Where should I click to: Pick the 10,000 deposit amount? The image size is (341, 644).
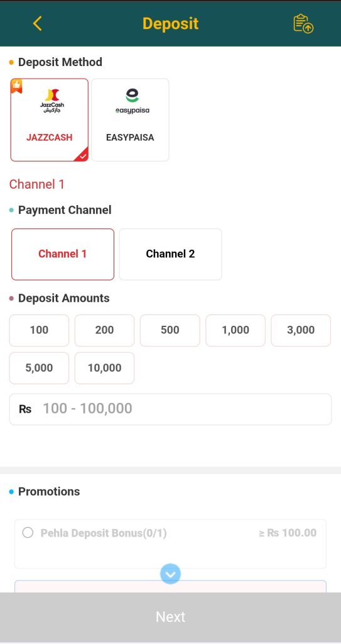[x=104, y=368]
